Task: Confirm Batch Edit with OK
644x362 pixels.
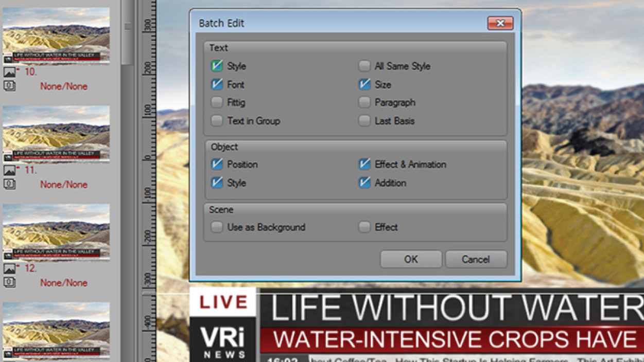Action: pyautogui.click(x=411, y=259)
